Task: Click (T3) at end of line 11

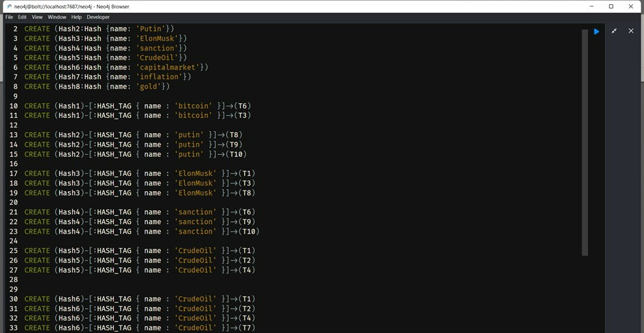Action: point(243,115)
